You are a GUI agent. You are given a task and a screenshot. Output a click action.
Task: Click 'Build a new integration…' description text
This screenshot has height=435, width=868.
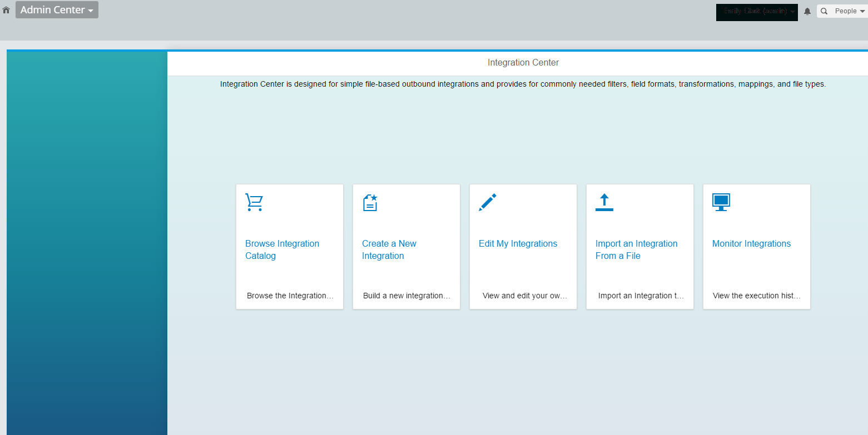pos(407,296)
